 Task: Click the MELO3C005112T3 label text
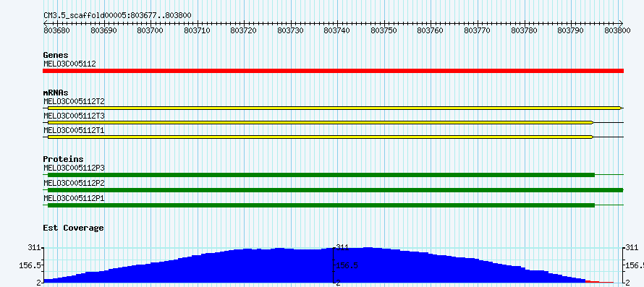74,116
